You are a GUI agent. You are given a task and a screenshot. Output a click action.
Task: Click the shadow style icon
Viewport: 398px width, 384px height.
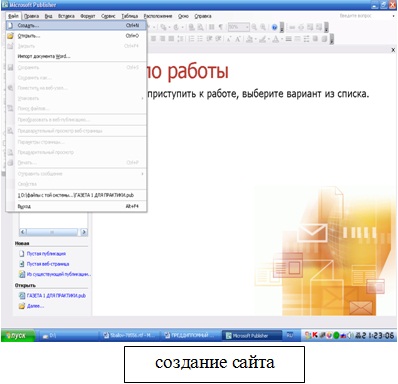coord(315,39)
